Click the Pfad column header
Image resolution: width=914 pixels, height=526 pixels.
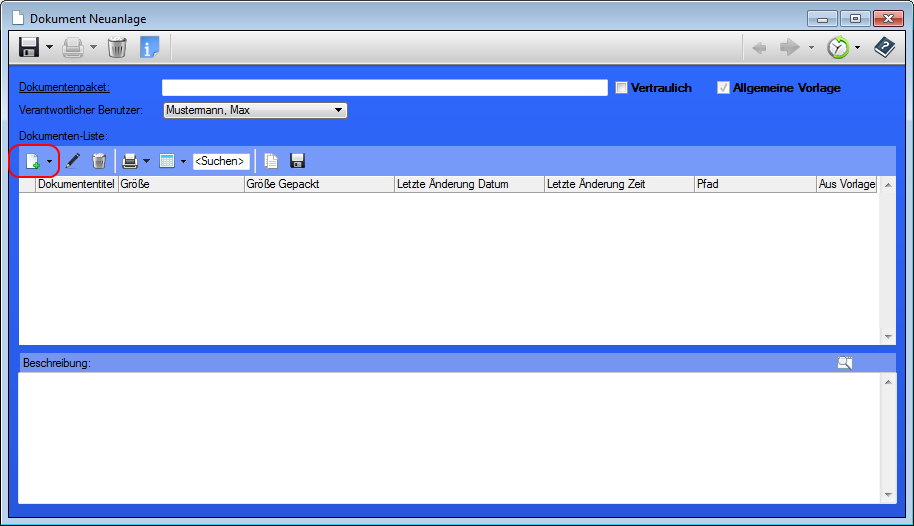click(754, 184)
